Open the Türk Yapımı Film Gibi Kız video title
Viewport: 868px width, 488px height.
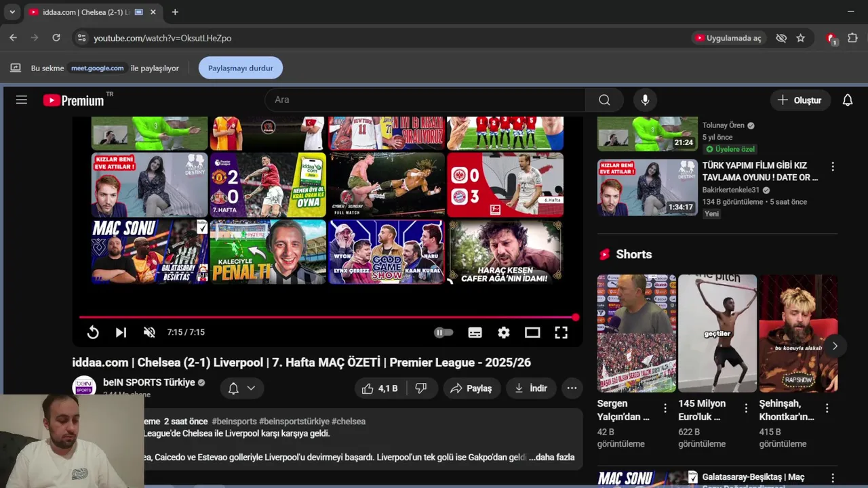point(760,171)
